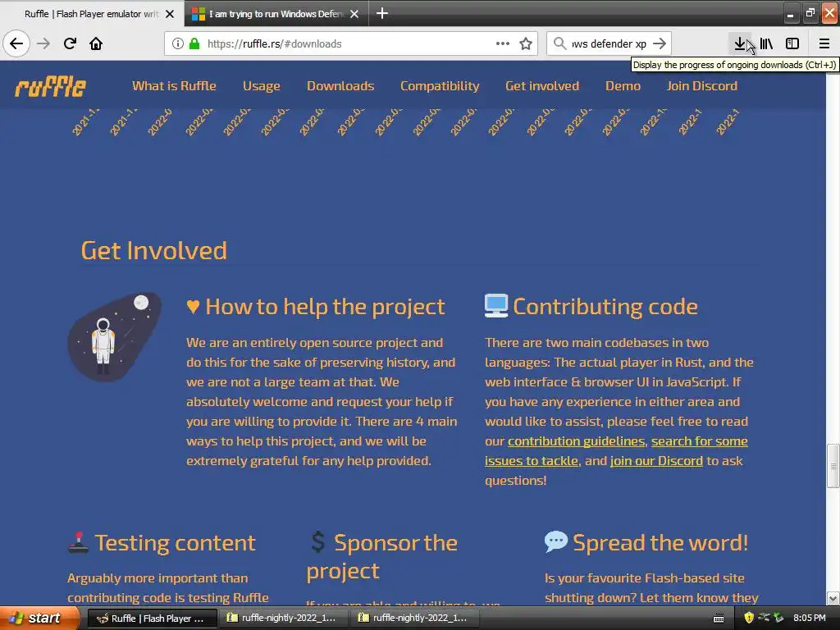Bookmark this page with the star
The height and width of the screenshot is (630, 840).
pos(526,43)
